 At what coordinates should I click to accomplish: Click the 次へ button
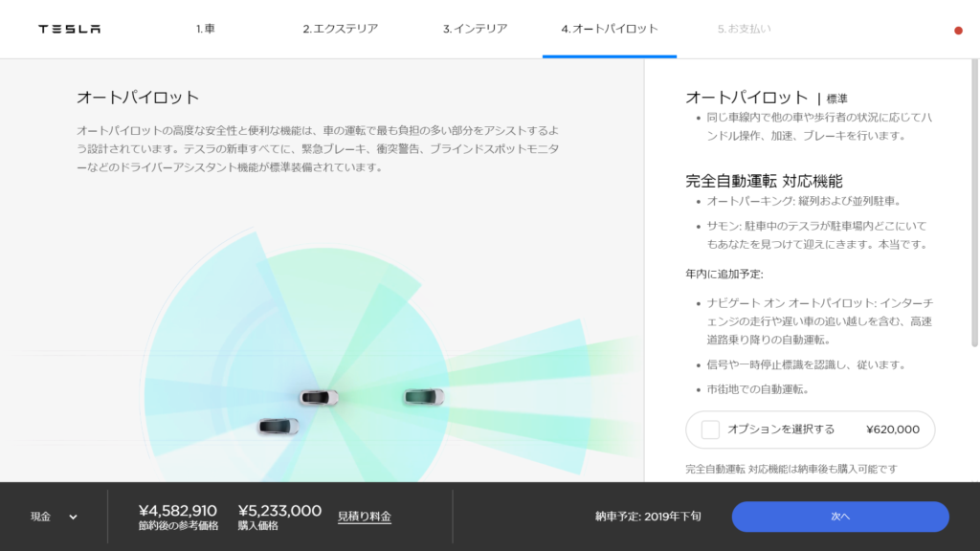click(840, 517)
